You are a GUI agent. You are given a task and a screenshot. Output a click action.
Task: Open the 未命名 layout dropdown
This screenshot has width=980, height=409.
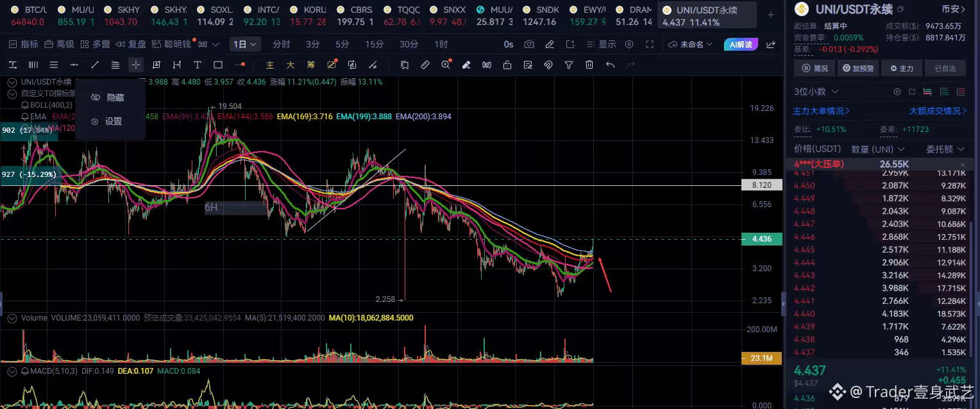tap(691, 44)
